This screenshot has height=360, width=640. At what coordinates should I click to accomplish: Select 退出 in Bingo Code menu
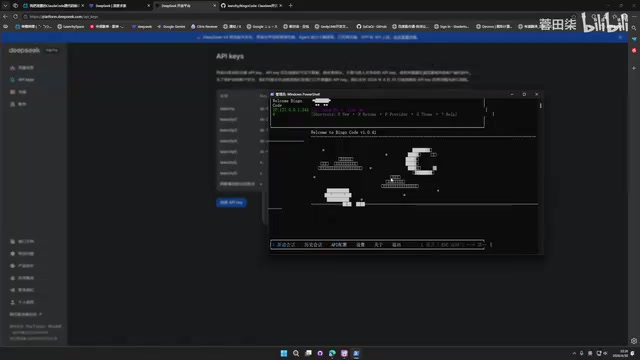click(396, 245)
